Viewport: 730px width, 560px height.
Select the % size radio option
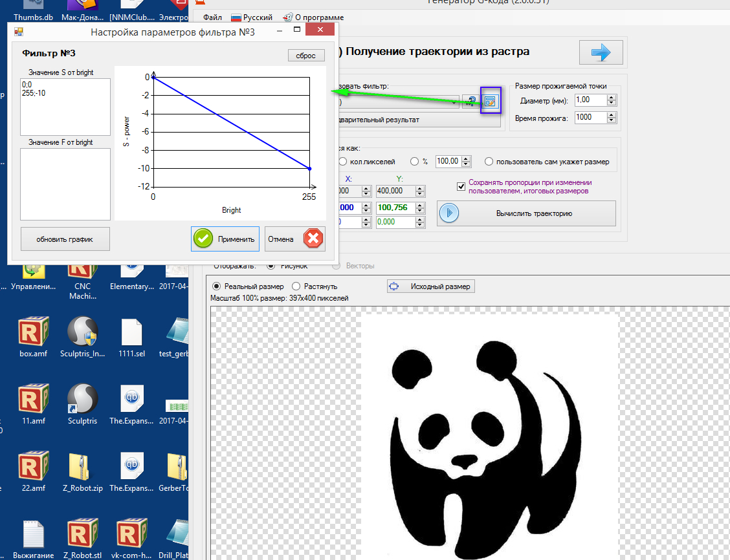414,162
